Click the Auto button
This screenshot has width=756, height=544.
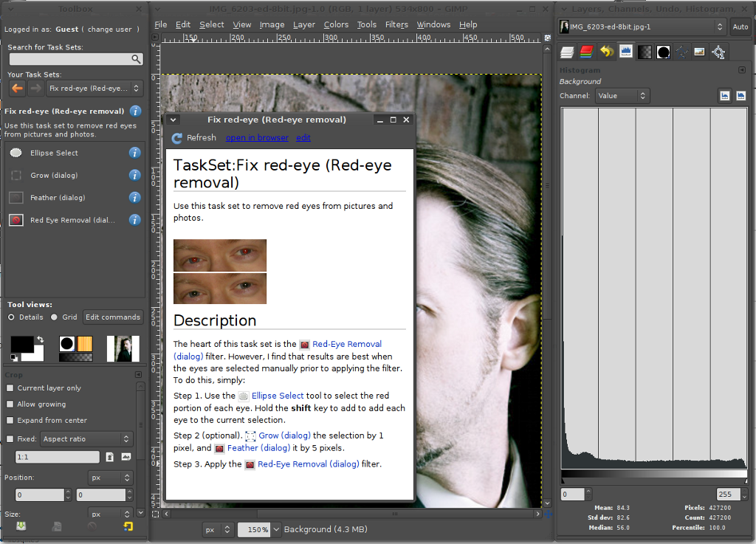coord(740,27)
